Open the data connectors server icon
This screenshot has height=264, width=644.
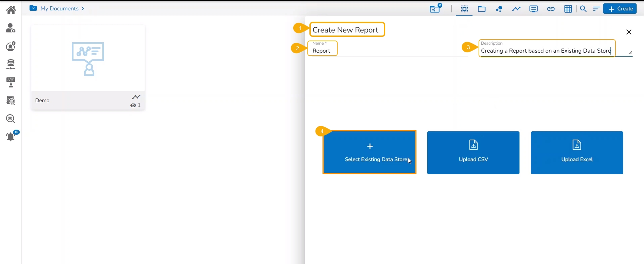(x=11, y=64)
